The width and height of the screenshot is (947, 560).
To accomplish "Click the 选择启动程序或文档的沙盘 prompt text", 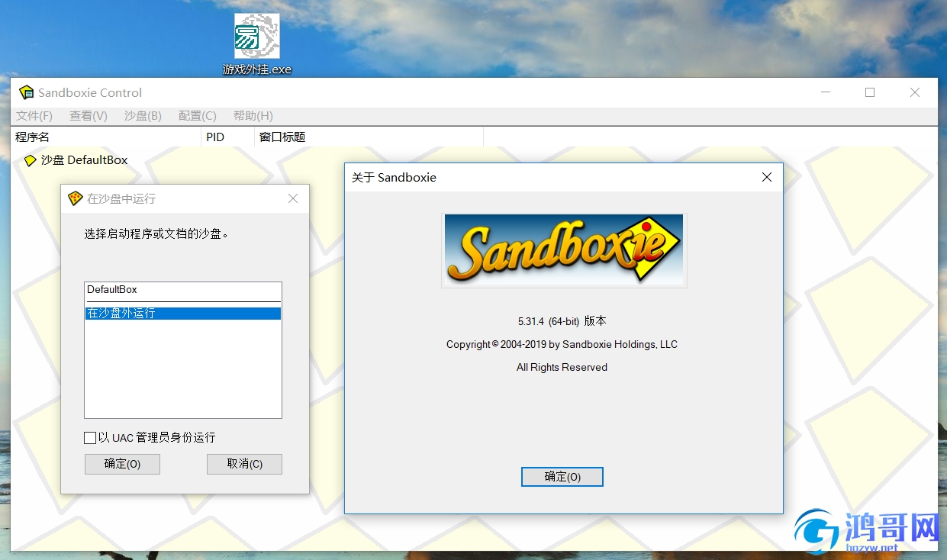I will tap(156, 233).
